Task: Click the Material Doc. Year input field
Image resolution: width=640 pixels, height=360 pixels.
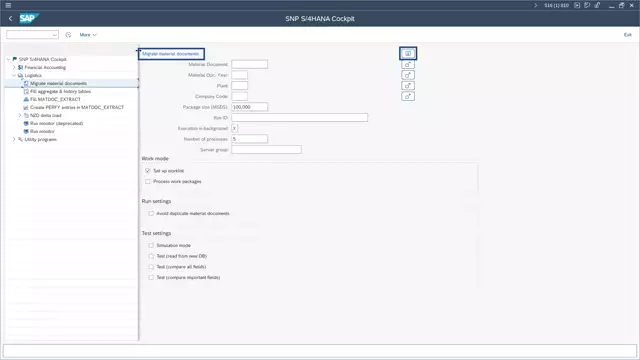Action: click(240, 75)
